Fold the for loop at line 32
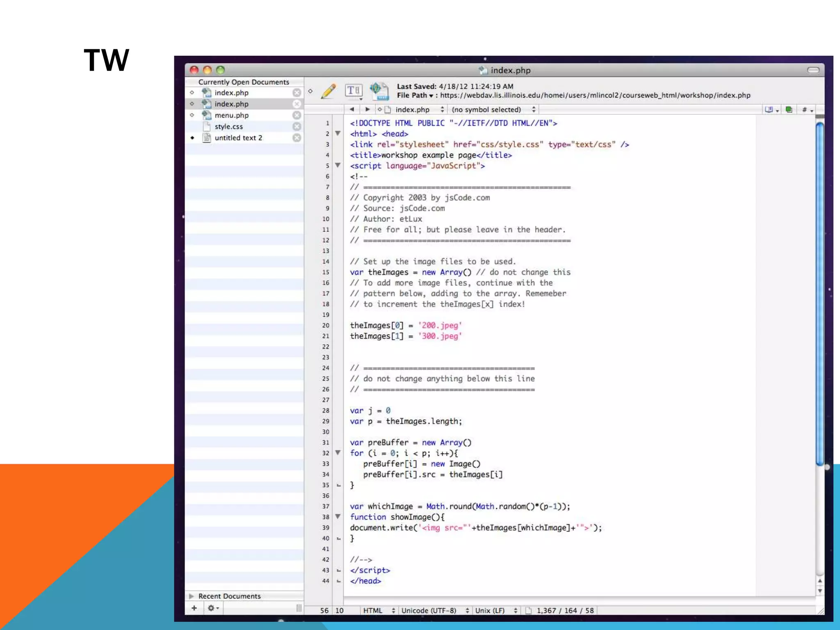The image size is (840, 630). [x=338, y=453]
